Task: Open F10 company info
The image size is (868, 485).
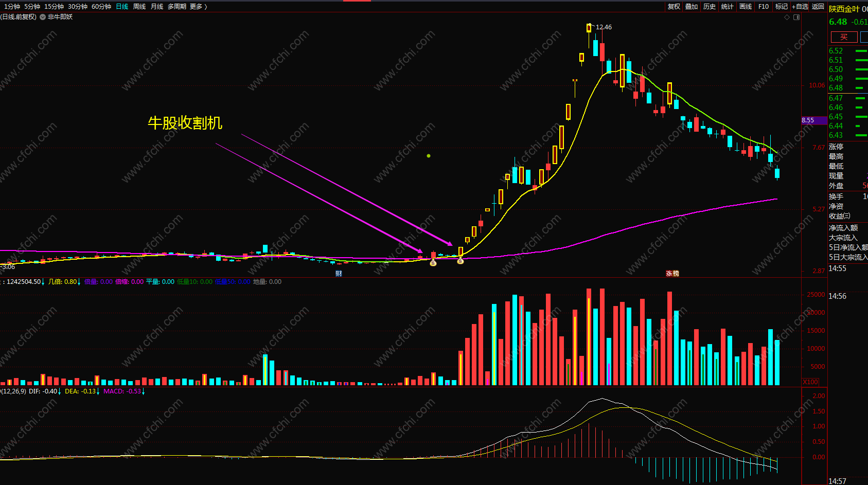Action: pos(764,7)
